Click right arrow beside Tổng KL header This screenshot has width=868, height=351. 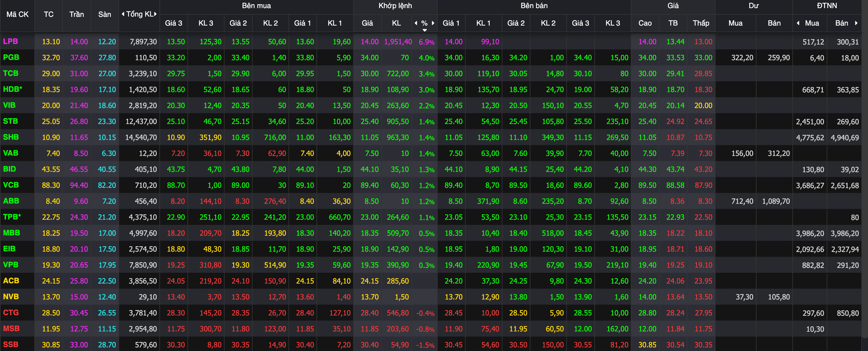155,14
